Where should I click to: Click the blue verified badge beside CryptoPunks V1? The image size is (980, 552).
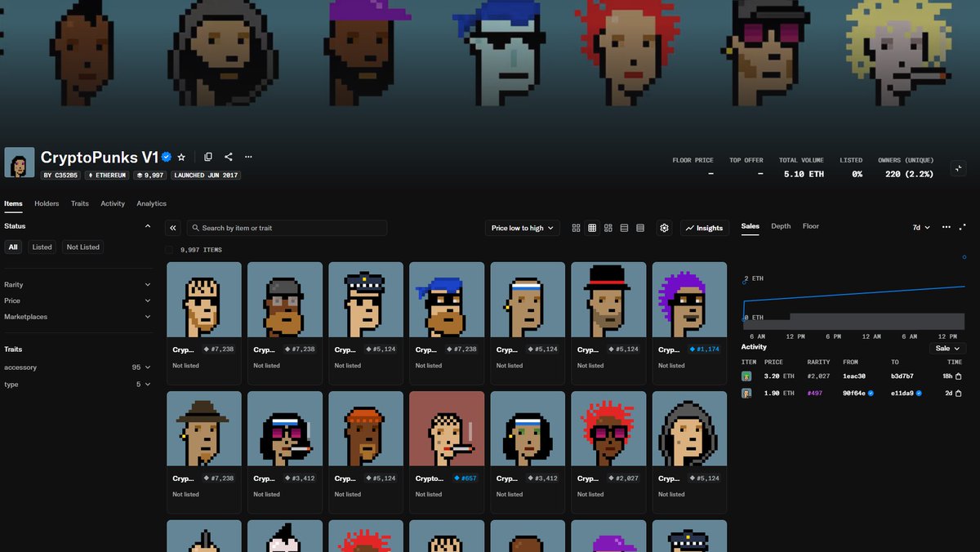point(167,157)
